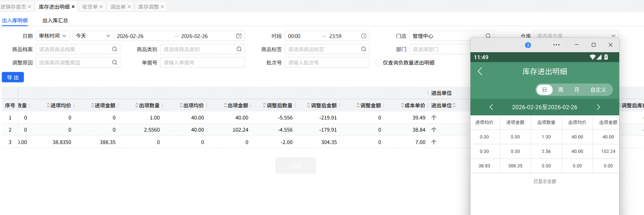Click back arrow in mobile 库存进出明细 header
This screenshot has width=644, height=215.
480,71
